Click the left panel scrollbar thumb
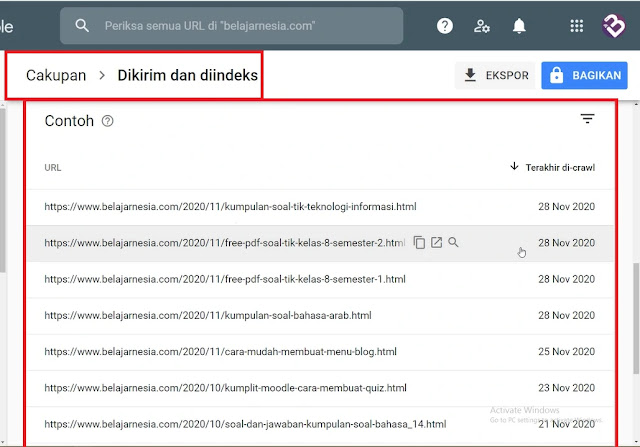 click(2, 190)
